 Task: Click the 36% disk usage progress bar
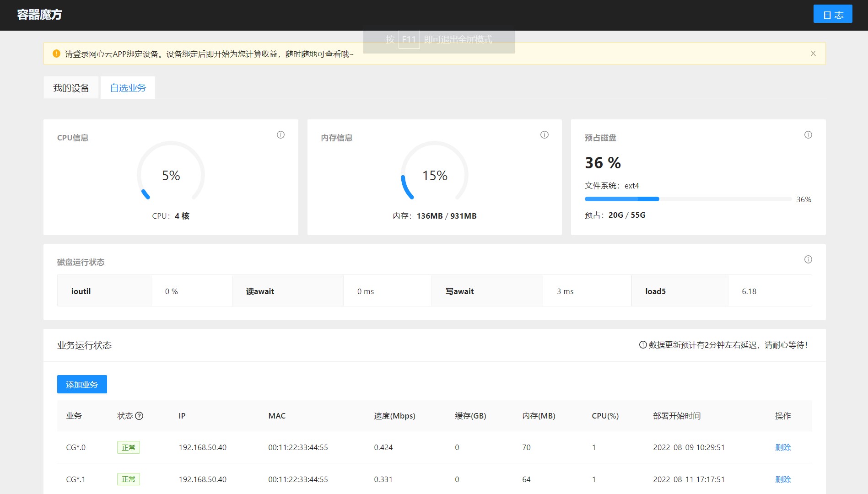688,199
